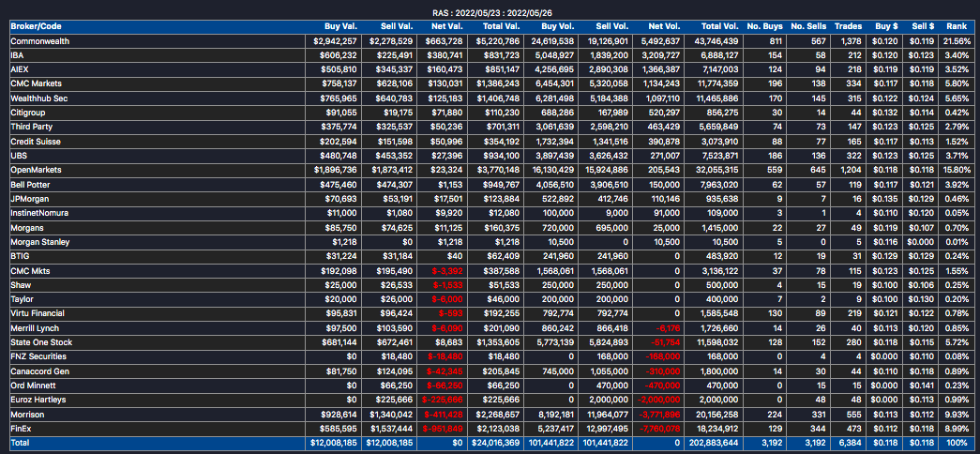The width and height of the screenshot is (980, 454).
Task: Click Ord Minnett sell price $0.141
Action: (924, 386)
